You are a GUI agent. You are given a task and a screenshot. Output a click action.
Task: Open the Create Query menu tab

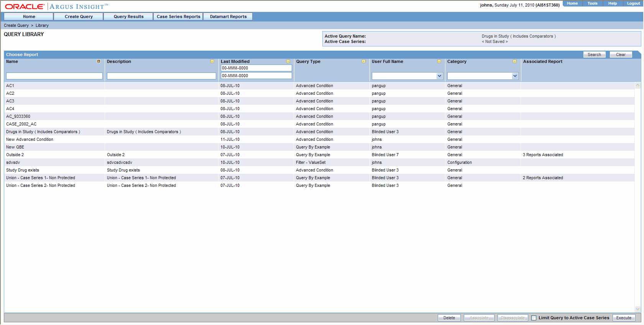click(79, 16)
